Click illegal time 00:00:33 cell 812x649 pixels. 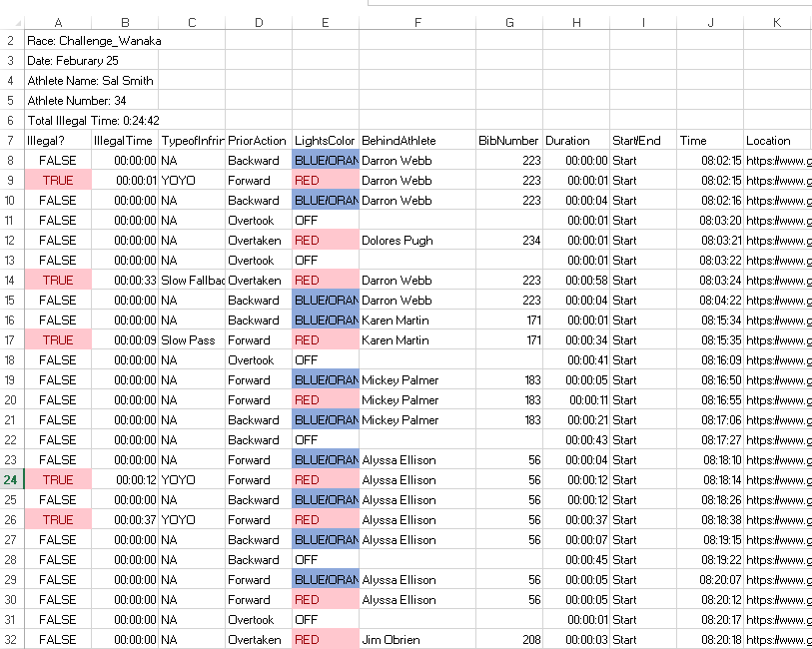tap(125, 280)
